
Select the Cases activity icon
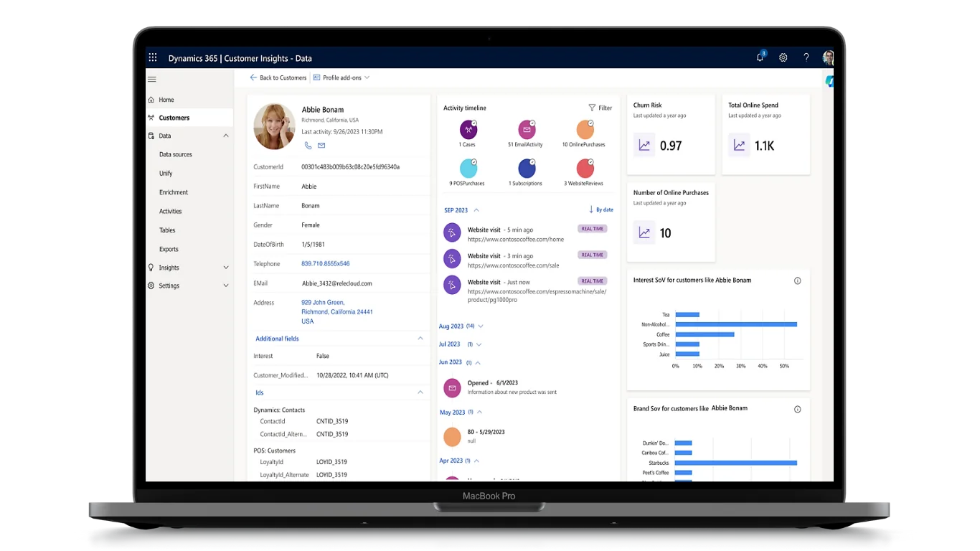(468, 130)
